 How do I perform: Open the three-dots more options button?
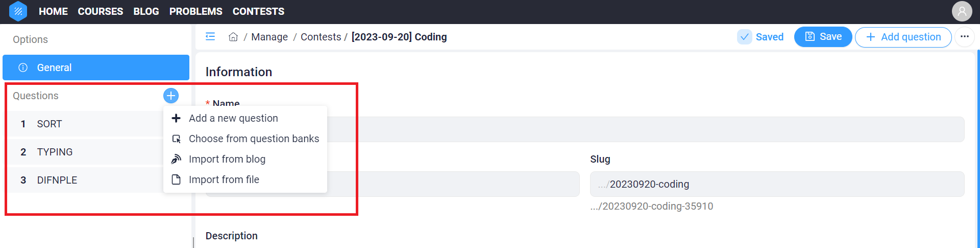[964, 37]
